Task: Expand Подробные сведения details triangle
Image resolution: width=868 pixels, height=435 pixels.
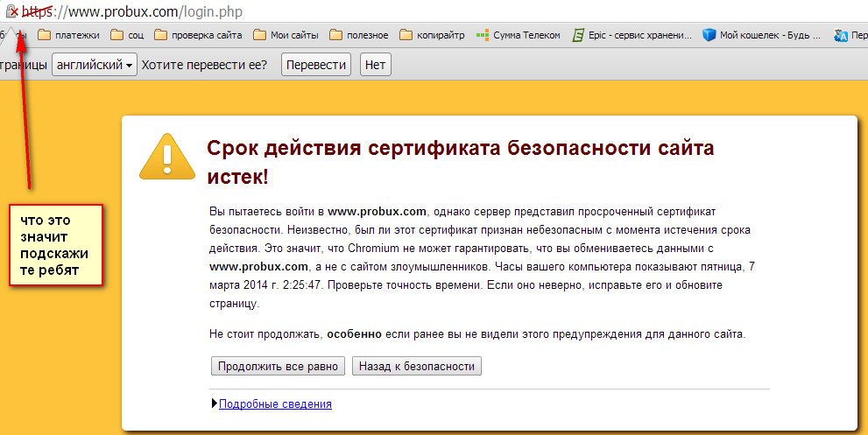Action: [215, 403]
